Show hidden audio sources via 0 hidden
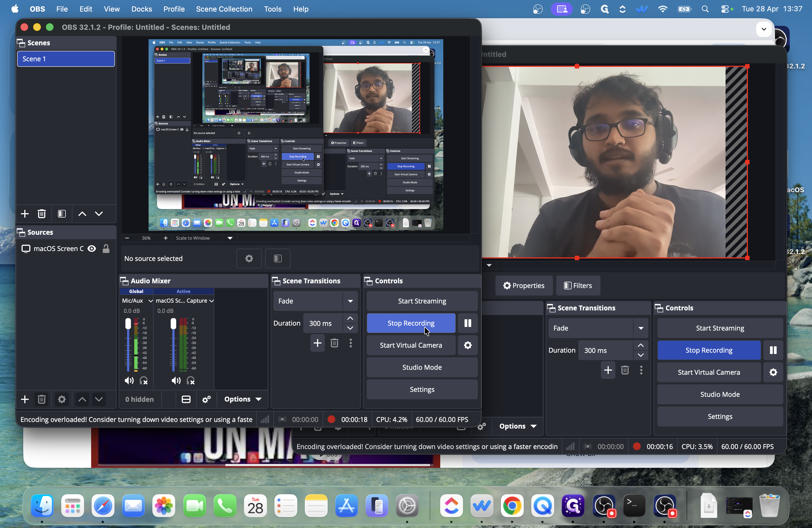The height and width of the screenshot is (528, 812). (139, 399)
